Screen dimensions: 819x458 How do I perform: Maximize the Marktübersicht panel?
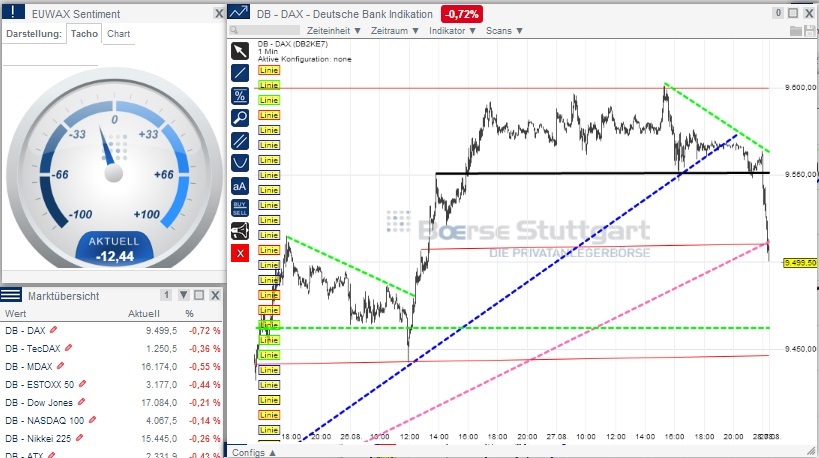199,295
